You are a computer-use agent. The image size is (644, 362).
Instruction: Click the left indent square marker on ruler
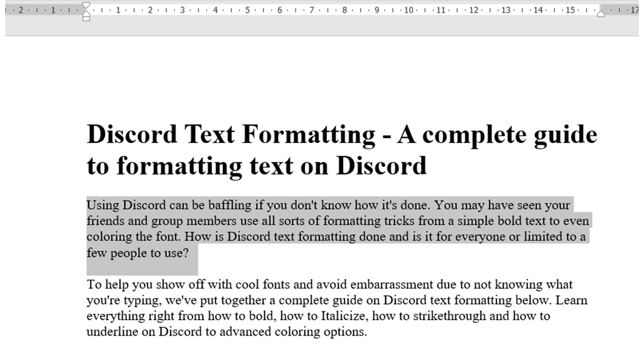(x=86, y=19)
